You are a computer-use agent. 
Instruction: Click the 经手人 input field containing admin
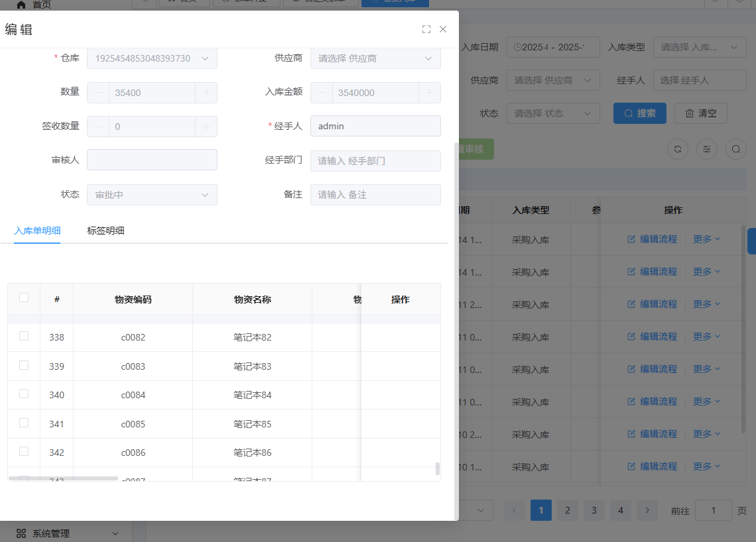pyautogui.click(x=375, y=126)
